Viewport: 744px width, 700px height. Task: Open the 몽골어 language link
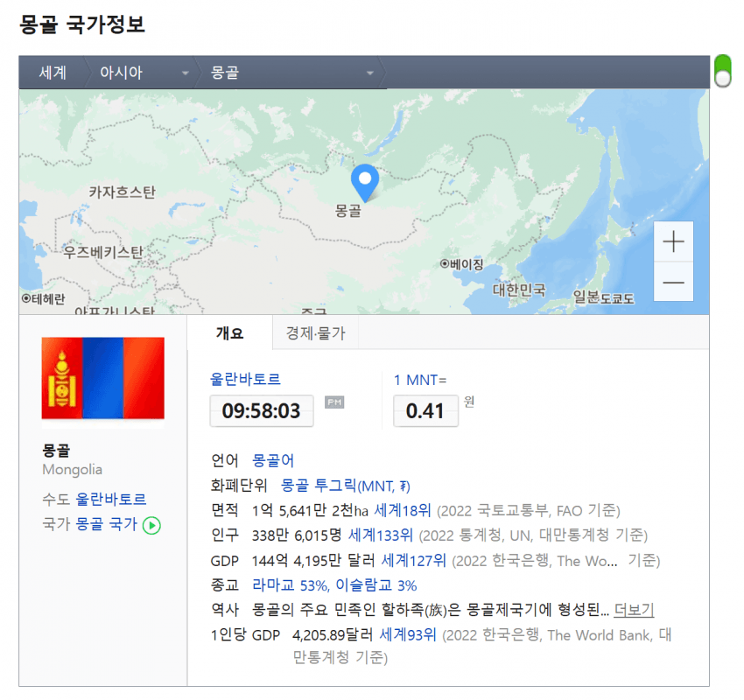273,460
